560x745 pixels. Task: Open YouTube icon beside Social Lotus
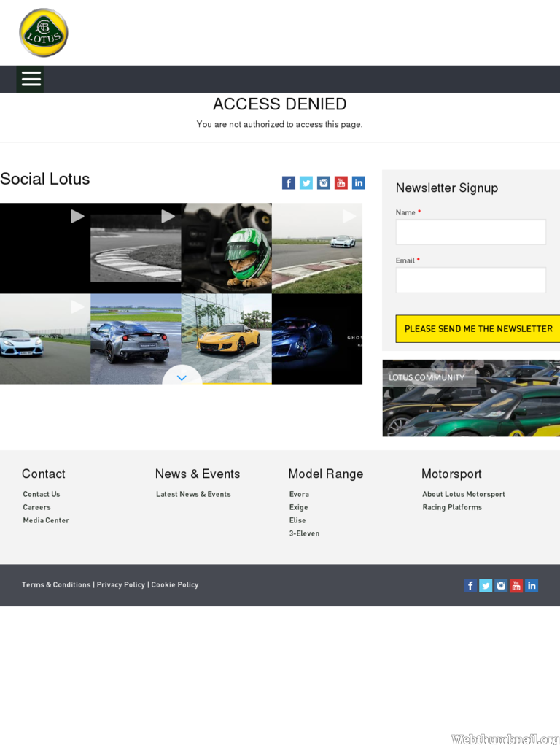[341, 183]
